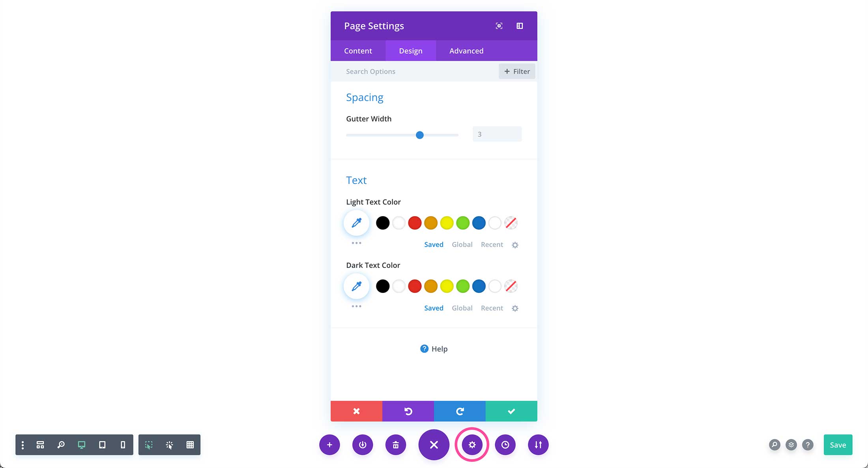Screen dimensions: 868x468
Task: Click the Recent color palette option
Action: coord(492,244)
